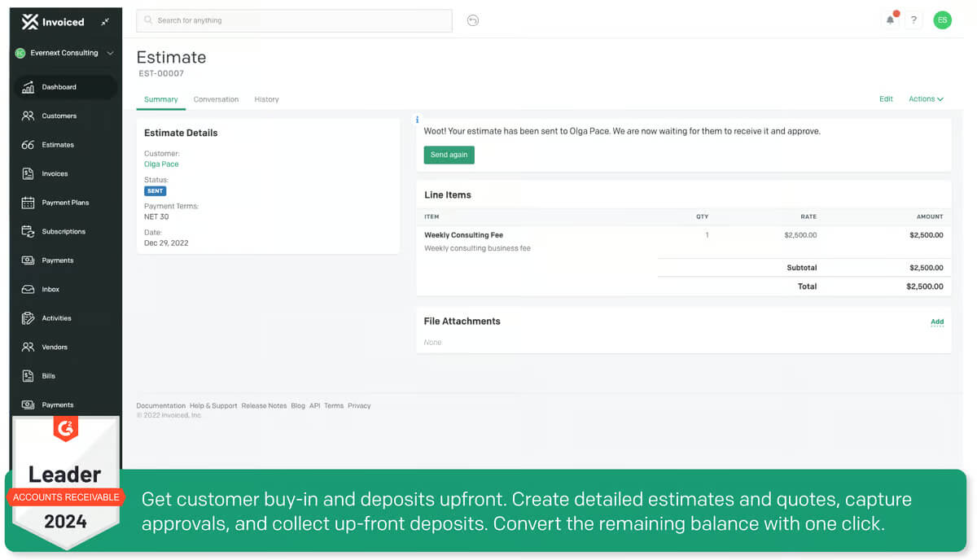Click the magnifier icon in search bar
This screenshot has height=560, width=977.
[x=147, y=20]
